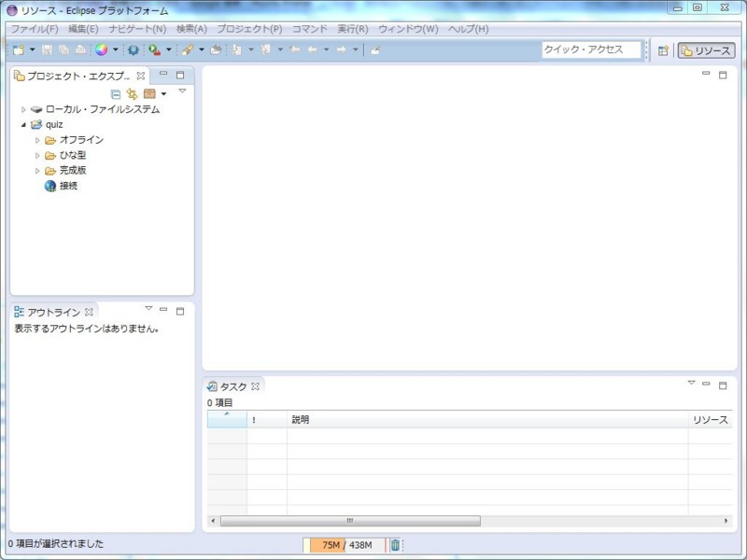Image resolution: width=747 pixels, height=560 pixels.
Task: Open the Previous Annotation dropdown arrow
Action: (280, 49)
